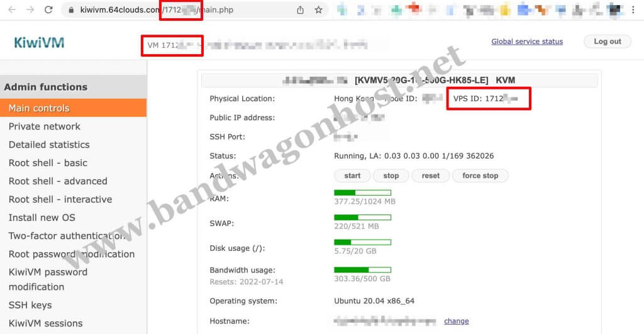The width and height of the screenshot is (644, 334).
Task: Click the 5.75/20 GB disk value
Action: point(355,251)
